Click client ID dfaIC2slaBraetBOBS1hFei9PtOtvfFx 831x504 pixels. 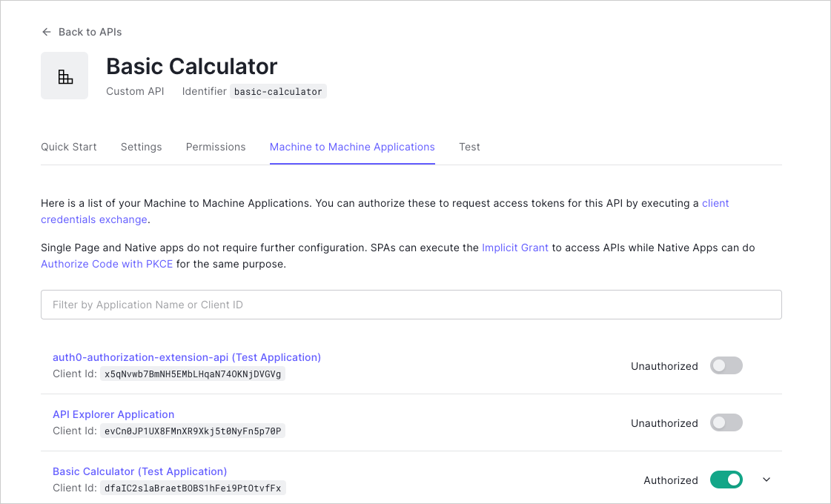pyautogui.click(x=193, y=488)
